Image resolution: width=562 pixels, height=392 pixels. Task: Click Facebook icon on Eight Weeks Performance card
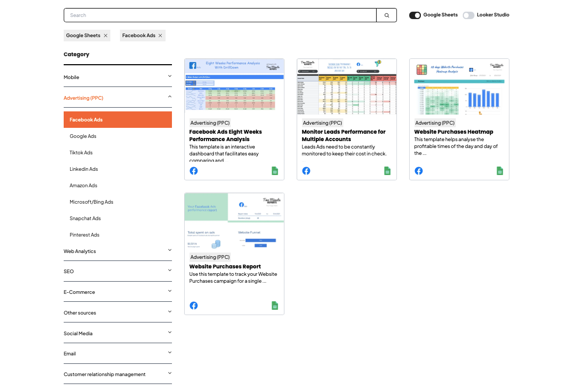[x=194, y=171]
